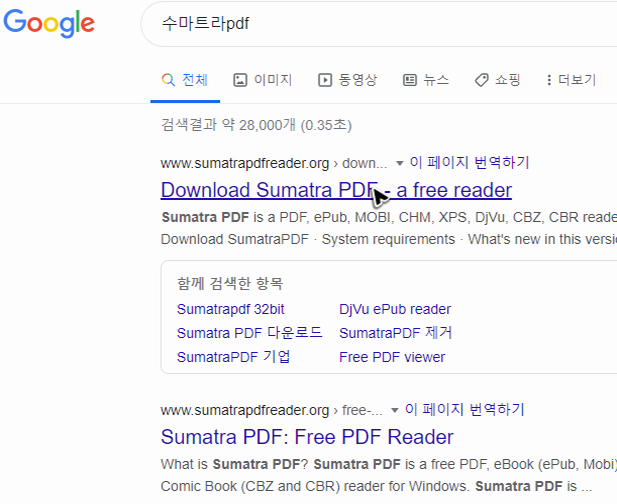This screenshot has height=504, width=617.
Task: Click 이 페이지 번역하기 on first result
Action: [469, 162]
